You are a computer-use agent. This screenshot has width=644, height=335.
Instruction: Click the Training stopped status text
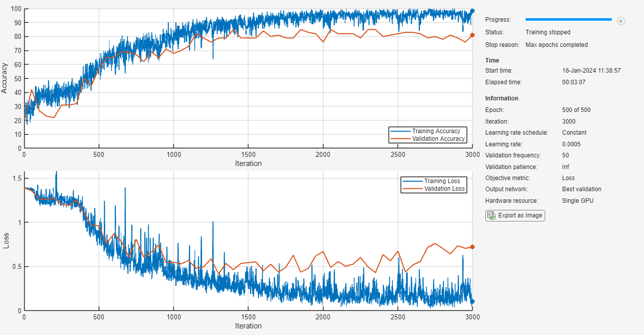[x=548, y=32]
